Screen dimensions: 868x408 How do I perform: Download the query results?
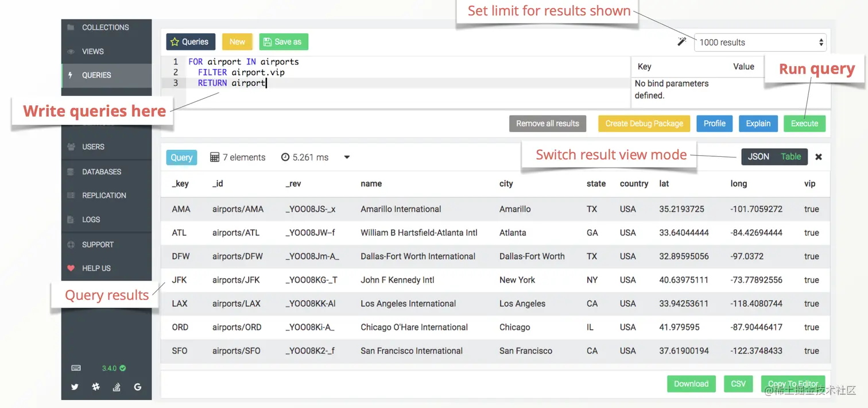pyautogui.click(x=691, y=384)
